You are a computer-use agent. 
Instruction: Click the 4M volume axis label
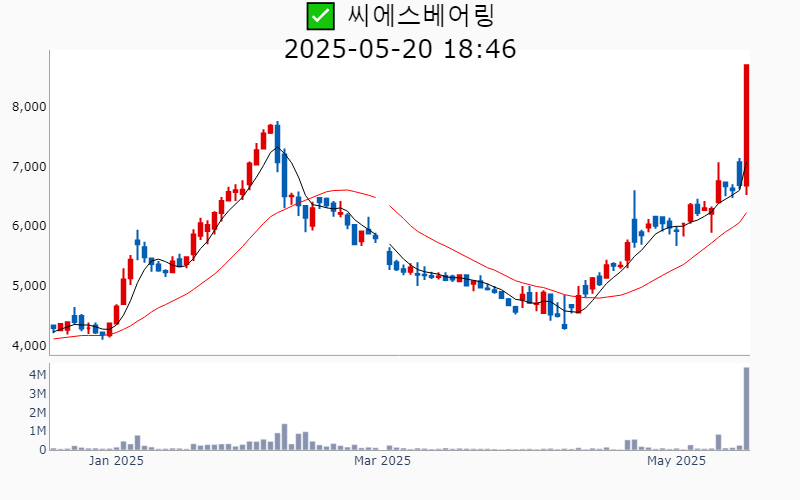pos(37,375)
